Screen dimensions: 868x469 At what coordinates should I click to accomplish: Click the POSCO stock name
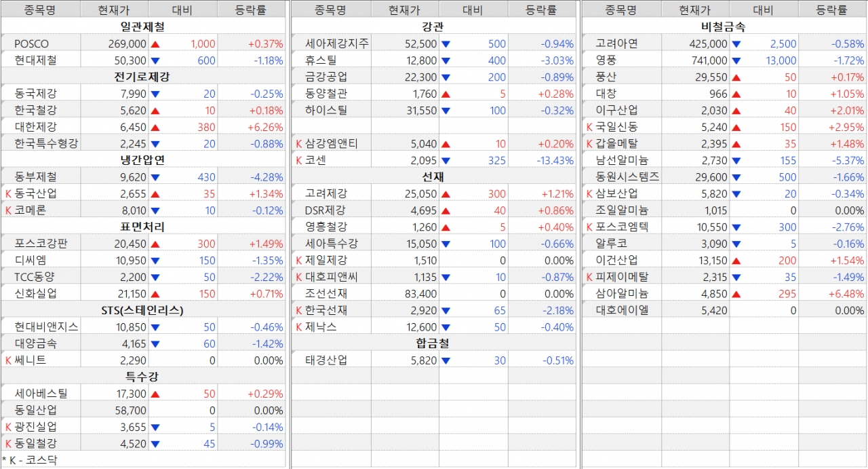32,44
